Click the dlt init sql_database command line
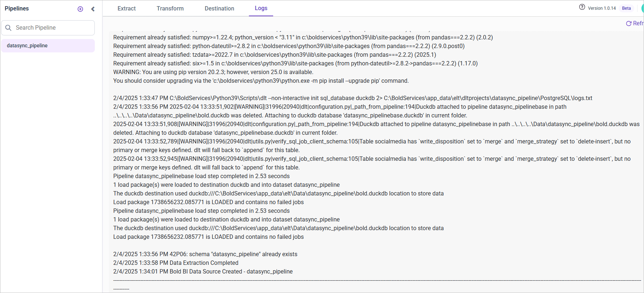The width and height of the screenshot is (644, 293). pos(353,98)
